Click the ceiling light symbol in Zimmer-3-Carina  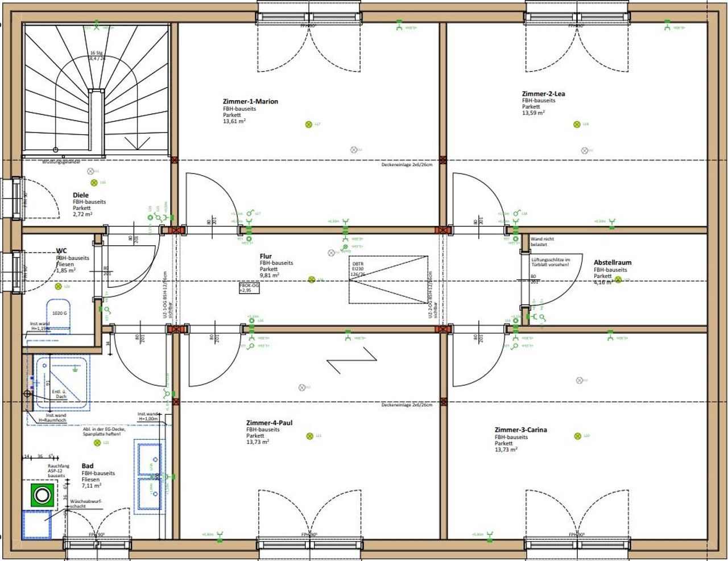pyautogui.click(x=578, y=436)
